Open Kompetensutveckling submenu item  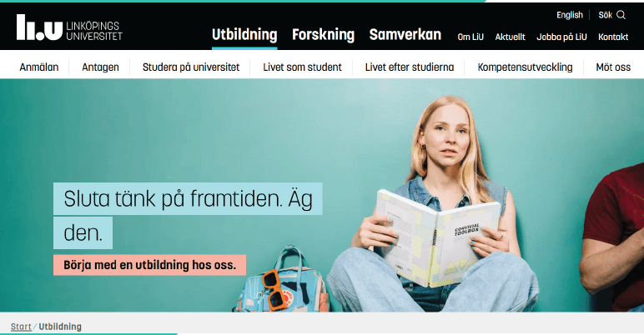tap(525, 67)
